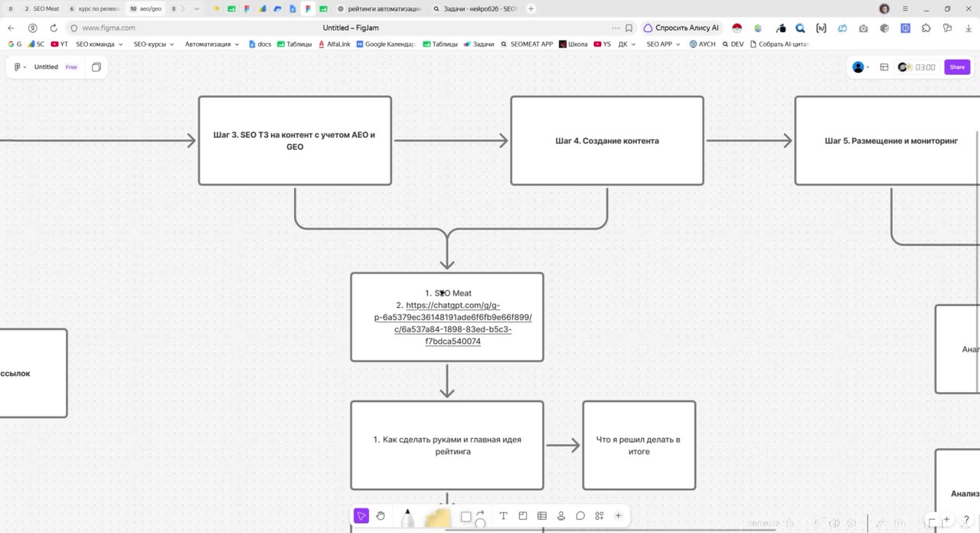Open the AlfaLink bookmark
The width and height of the screenshot is (980, 533).
[x=334, y=44]
